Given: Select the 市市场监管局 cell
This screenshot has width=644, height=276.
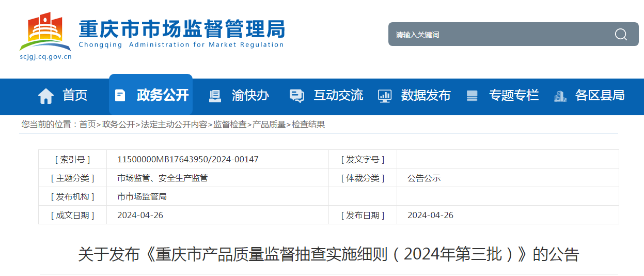Looking at the screenshot, I should (x=142, y=197).
